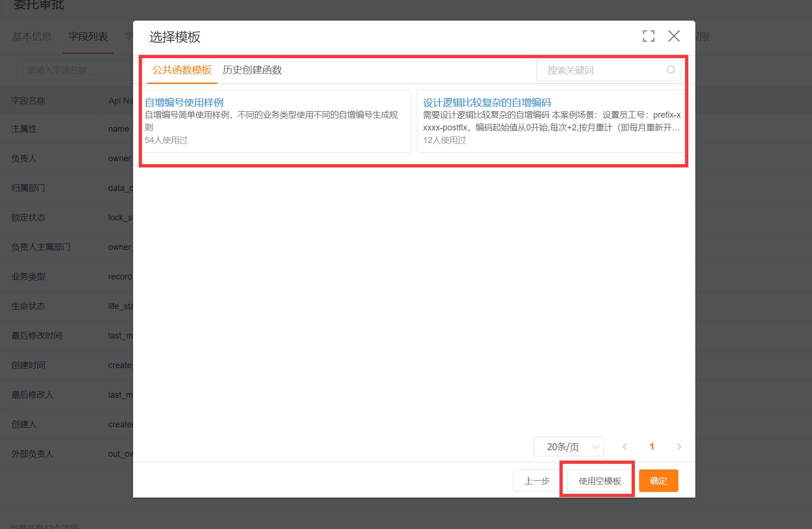Image resolution: width=812 pixels, height=529 pixels.
Task: Open the 字段列表 tab in background
Action: pos(88,36)
